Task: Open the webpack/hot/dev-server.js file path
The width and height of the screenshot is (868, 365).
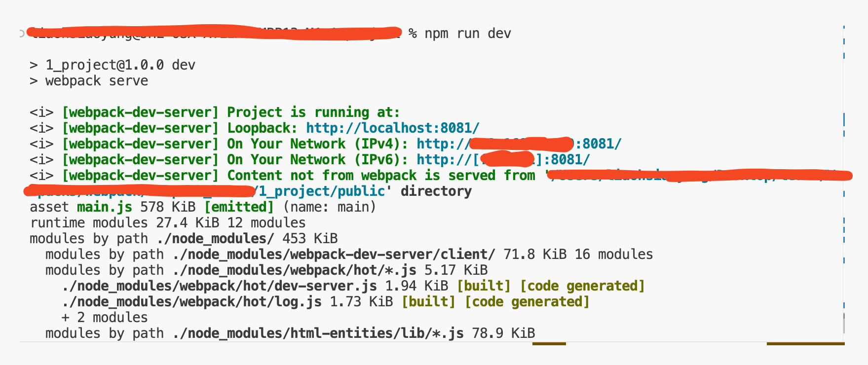Action: (219, 286)
